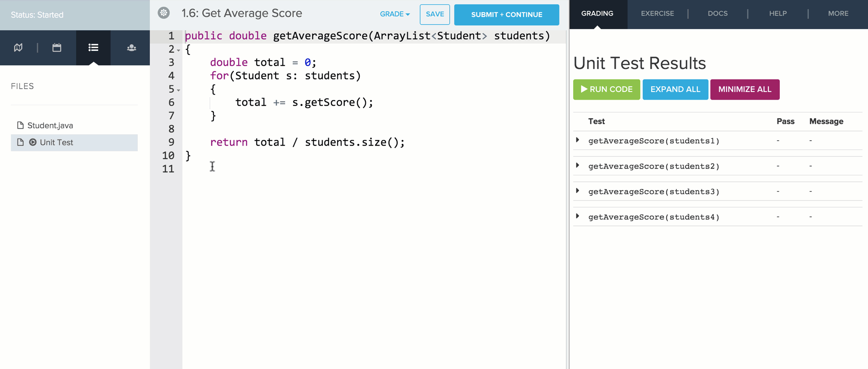Open the editor settings gear icon
The width and height of the screenshot is (868, 369).
point(164,13)
